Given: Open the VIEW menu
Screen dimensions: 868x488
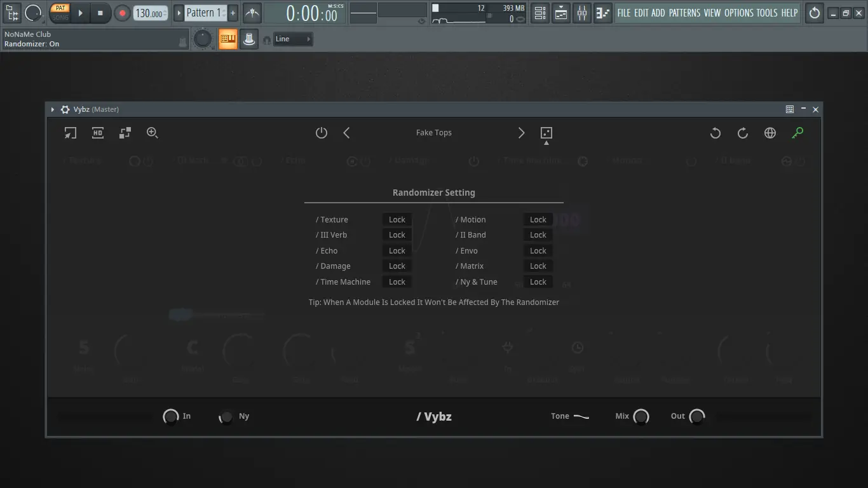Looking at the screenshot, I should point(712,13).
